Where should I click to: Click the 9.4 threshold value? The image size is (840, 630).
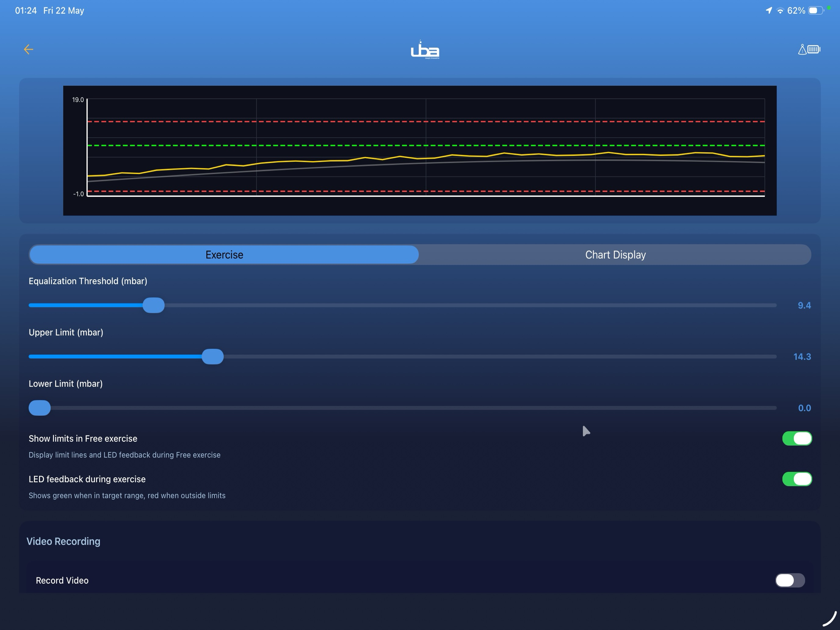[x=804, y=305]
